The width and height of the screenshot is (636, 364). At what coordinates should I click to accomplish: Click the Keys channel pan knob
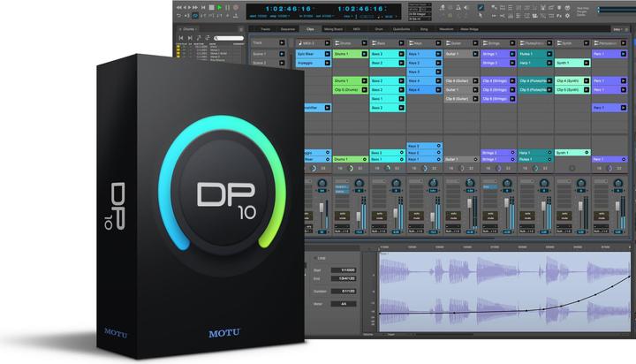433,184
